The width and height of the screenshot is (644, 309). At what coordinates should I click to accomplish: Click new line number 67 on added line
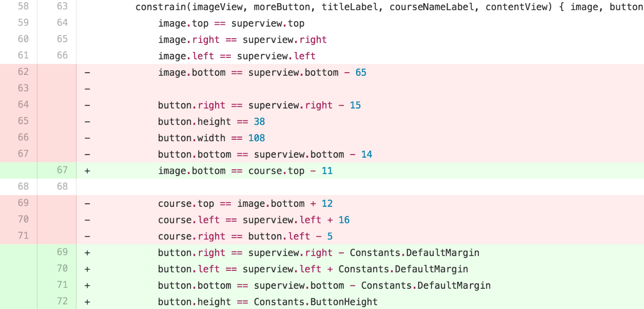62,170
